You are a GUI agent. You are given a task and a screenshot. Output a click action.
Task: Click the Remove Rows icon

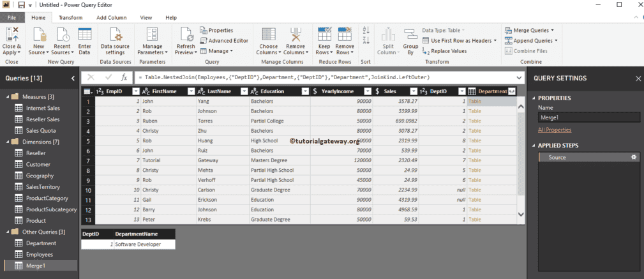[345, 34]
